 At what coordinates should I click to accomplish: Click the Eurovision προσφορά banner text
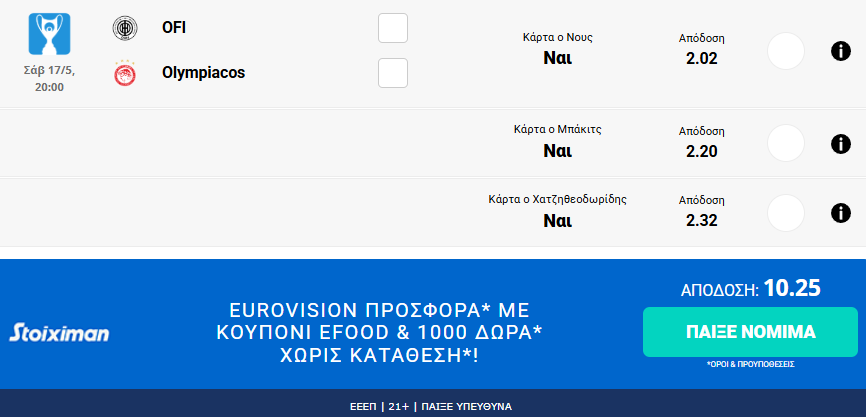(379, 332)
